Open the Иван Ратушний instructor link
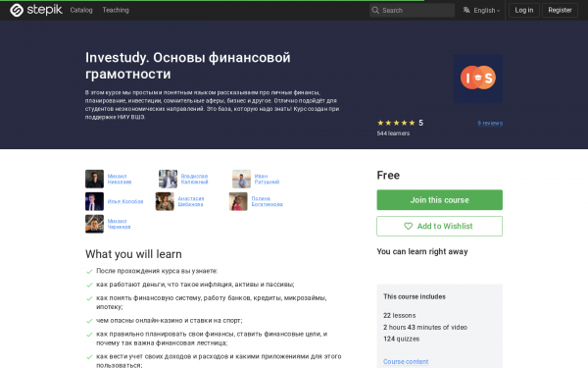 tap(267, 179)
